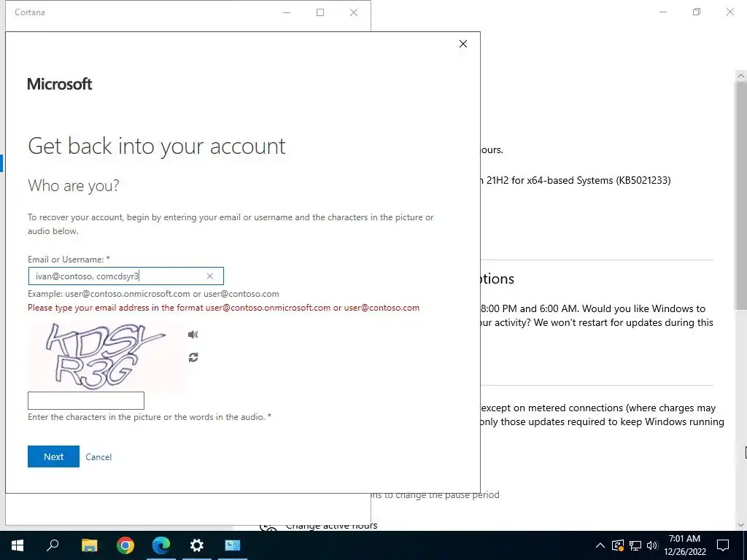
Task: Focus the Email or Username input
Action: (125, 276)
